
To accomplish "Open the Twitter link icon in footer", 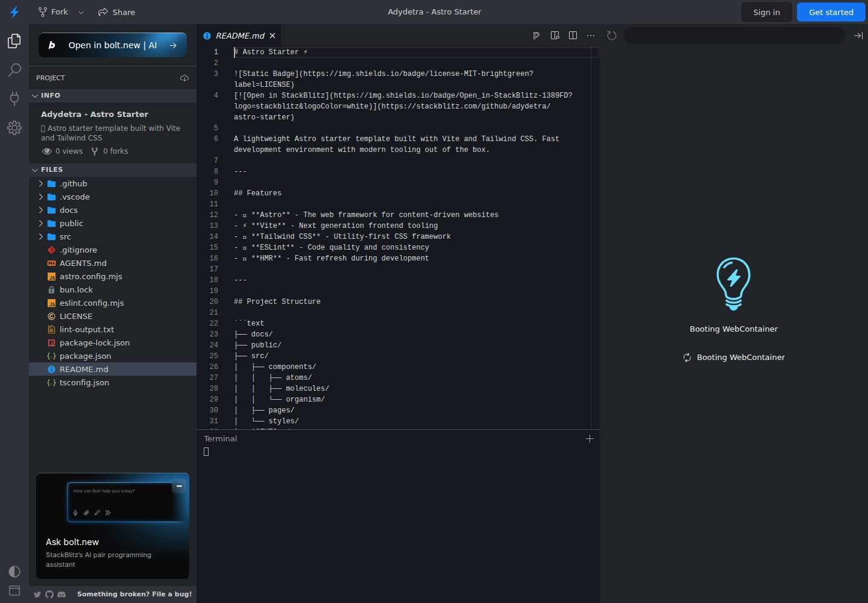I will (x=37, y=595).
